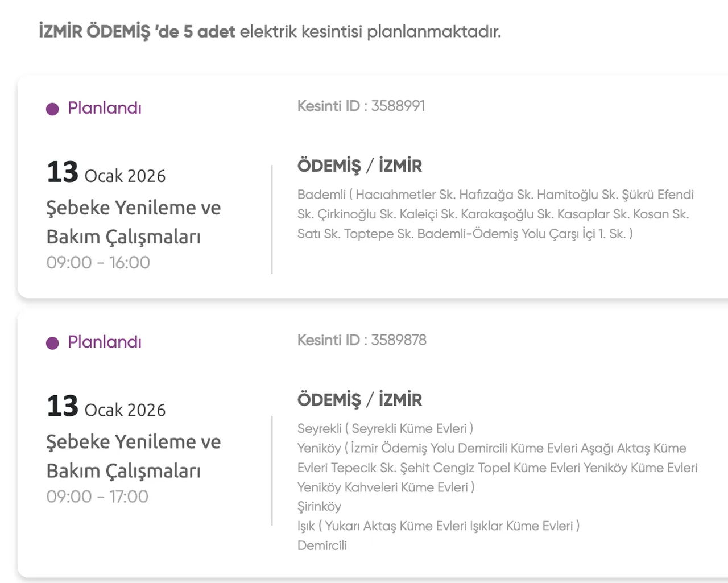Viewport: 728px width, 583px height.
Task: Click the Planlandı label on the 3588991 card
Action: [x=105, y=108]
